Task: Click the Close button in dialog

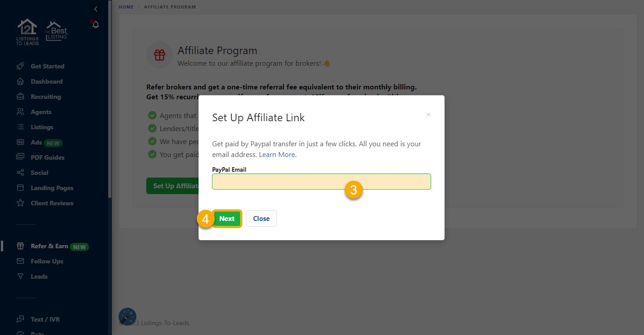Action: click(x=261, y=219)
